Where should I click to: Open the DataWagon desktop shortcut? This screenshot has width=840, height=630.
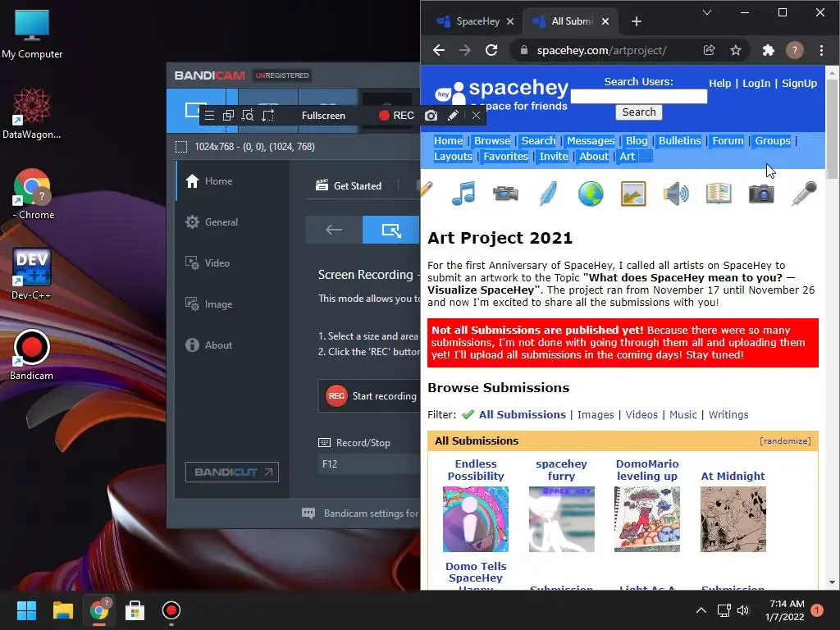[x=32, y=113]
